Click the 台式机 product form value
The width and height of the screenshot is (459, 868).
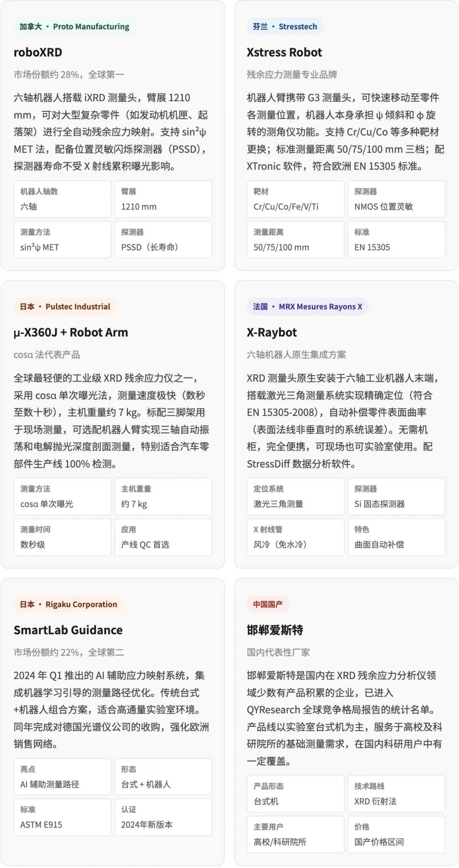pos(266,801)
